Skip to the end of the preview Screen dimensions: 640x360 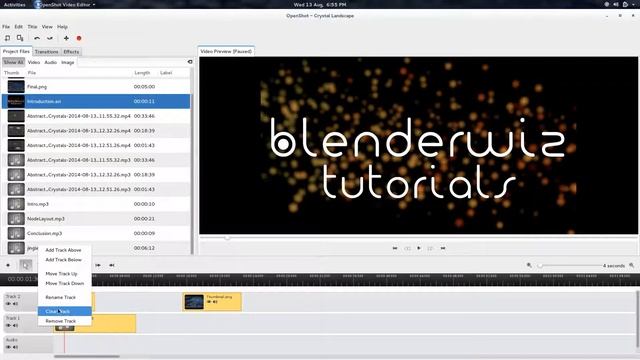pyautogui.click(x=443, y=248)
